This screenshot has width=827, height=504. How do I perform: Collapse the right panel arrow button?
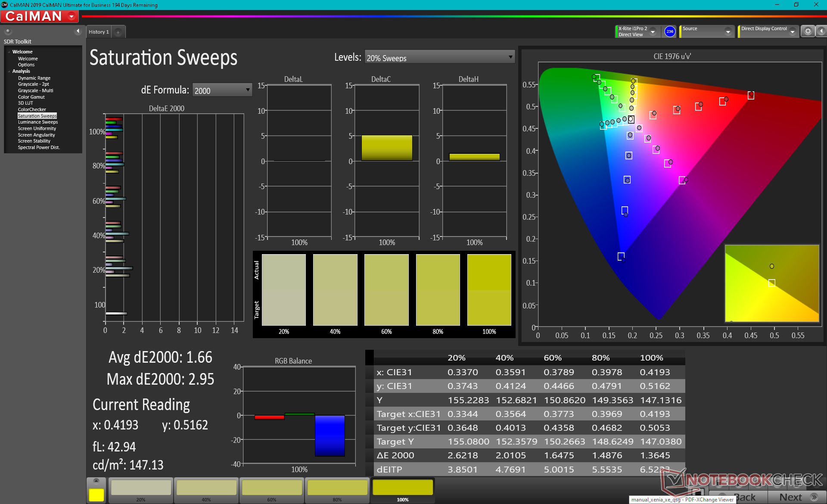(821, 31)
